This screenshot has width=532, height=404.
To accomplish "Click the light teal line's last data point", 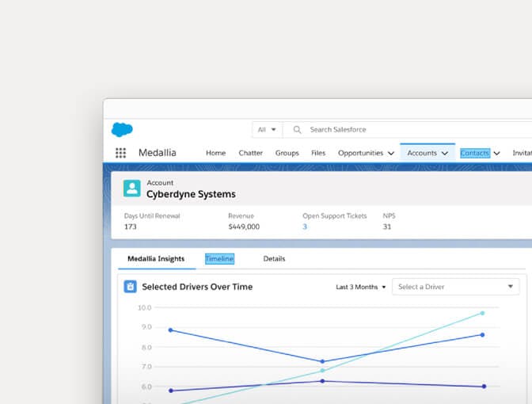I will coord(482,313).
